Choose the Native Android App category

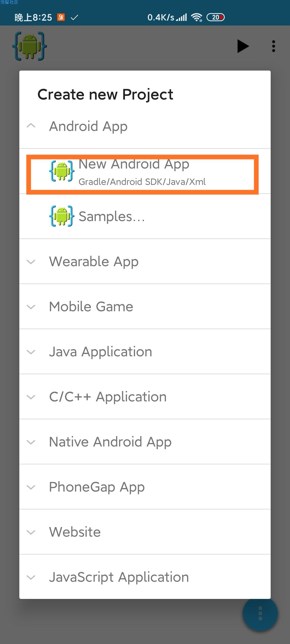click(145, 442)
